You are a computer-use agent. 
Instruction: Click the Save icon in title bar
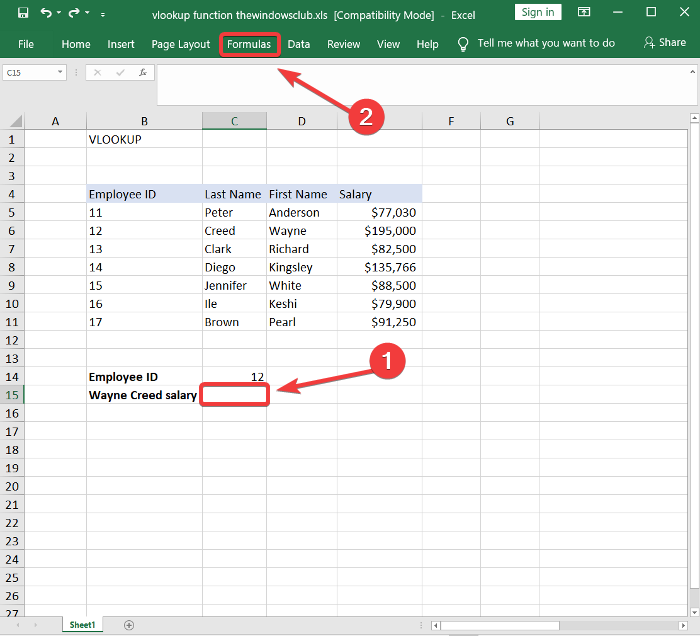pos(23,13)
